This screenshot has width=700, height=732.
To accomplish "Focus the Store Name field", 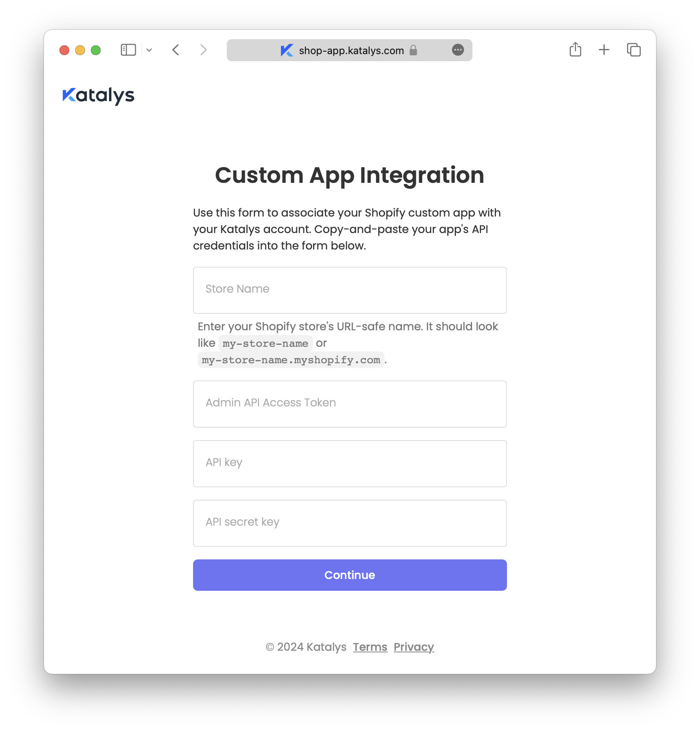I will coord(350,290).
